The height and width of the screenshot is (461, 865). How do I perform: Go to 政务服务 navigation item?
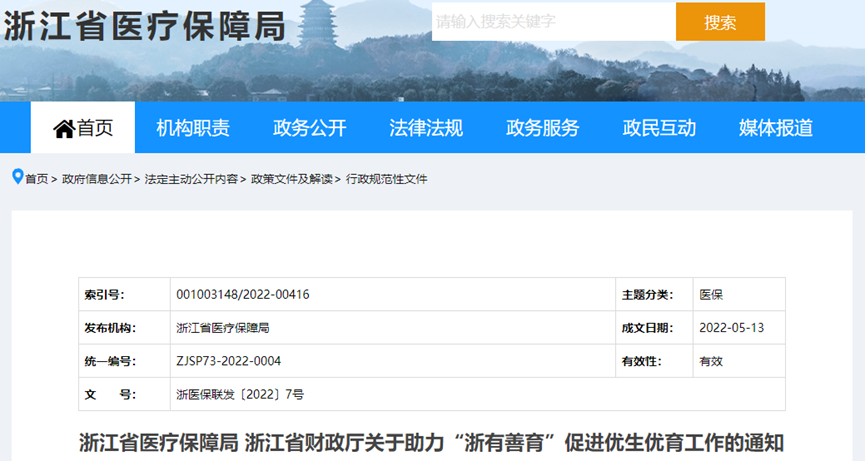(542, 128)
